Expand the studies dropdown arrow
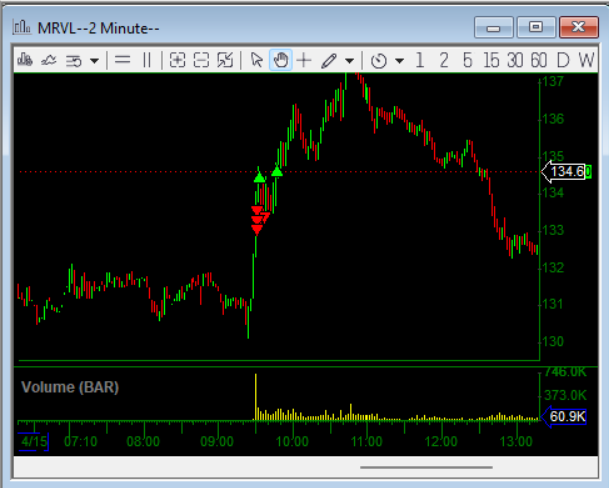The height and width of the screenshot is (488, 609). click(x=94, y=61)
